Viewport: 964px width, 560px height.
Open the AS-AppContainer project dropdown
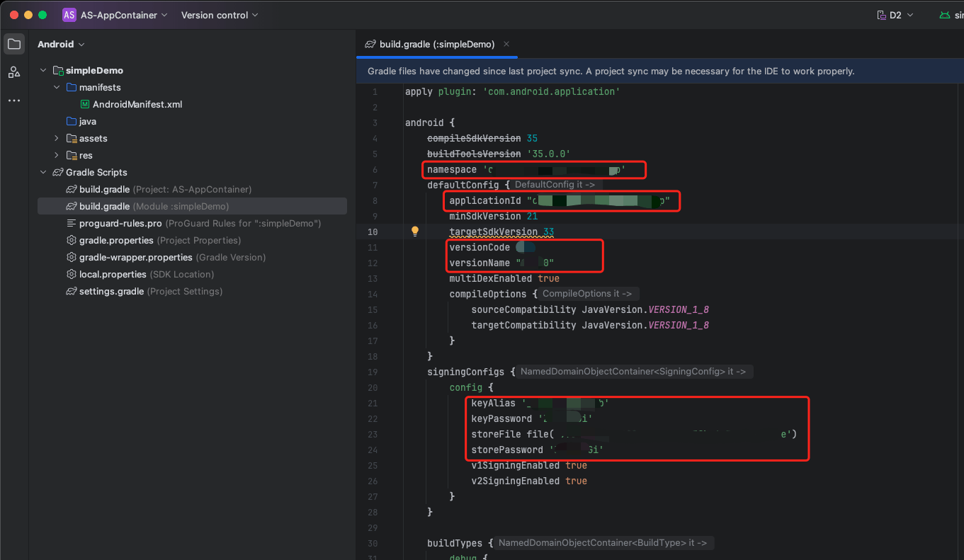coord(124,15)
